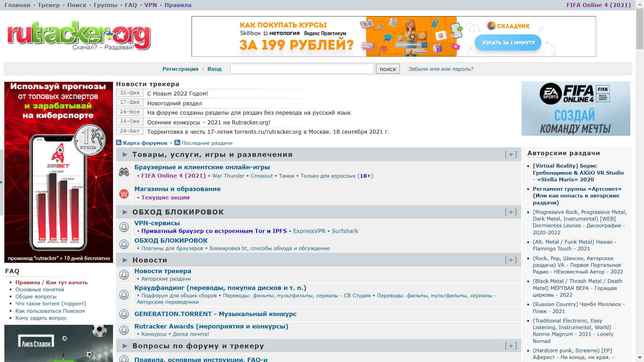Open ExpressVPN subforum link
Screen dimensions: 644x362
pyautogui.click(x=309, y=231)
